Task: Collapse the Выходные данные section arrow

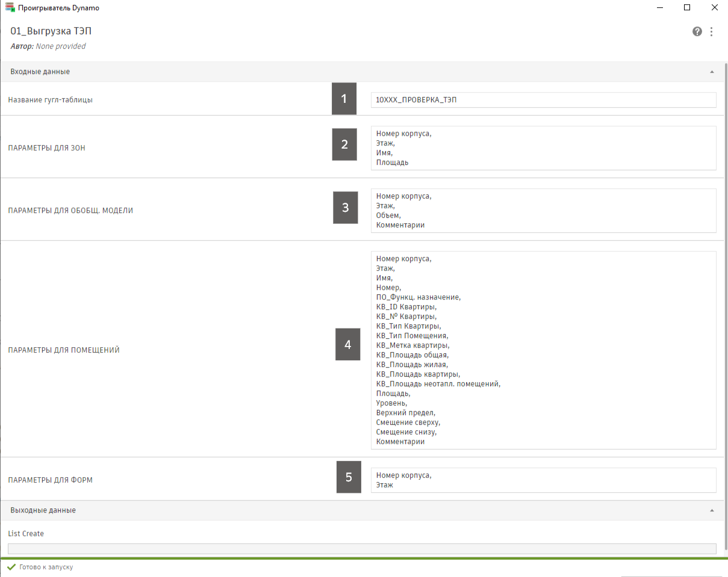Action: 712,510
